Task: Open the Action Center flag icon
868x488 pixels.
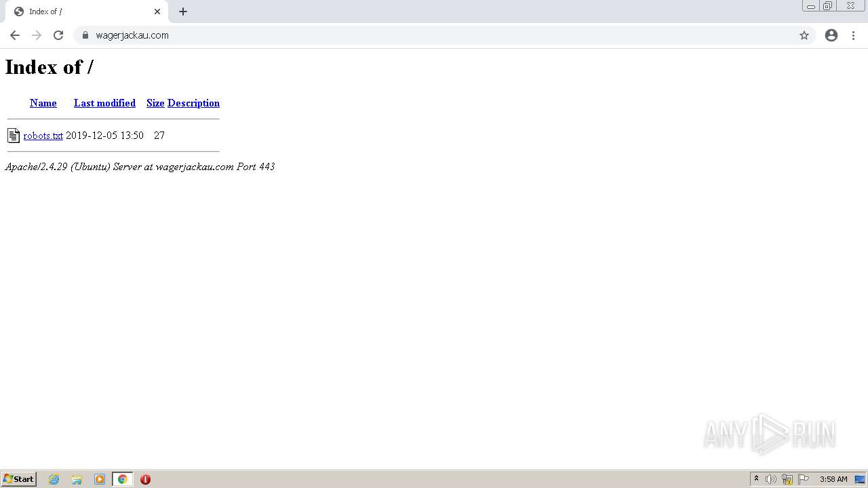Action: click(x=804, y=479)
